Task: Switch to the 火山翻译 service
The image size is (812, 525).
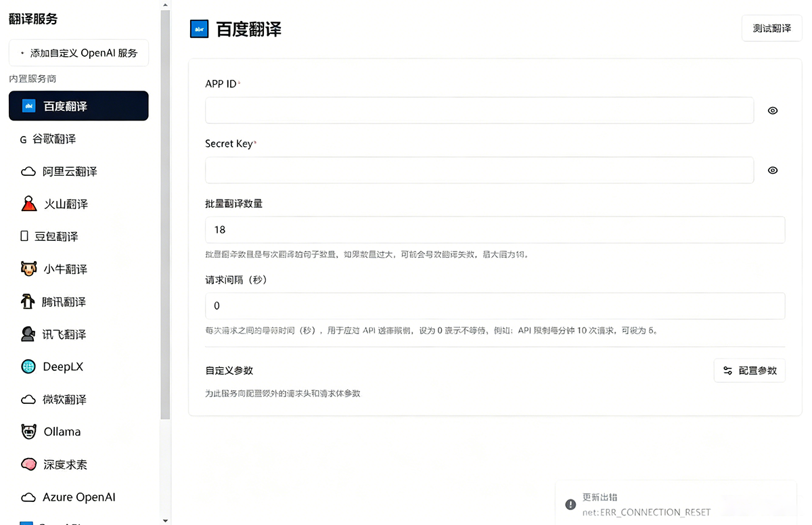Action: point(78,204)
